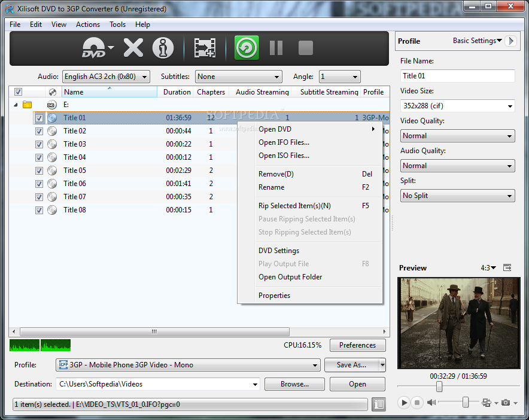Click the application logo in title bar
Viewport: 529px width, 420px height.
10,9
